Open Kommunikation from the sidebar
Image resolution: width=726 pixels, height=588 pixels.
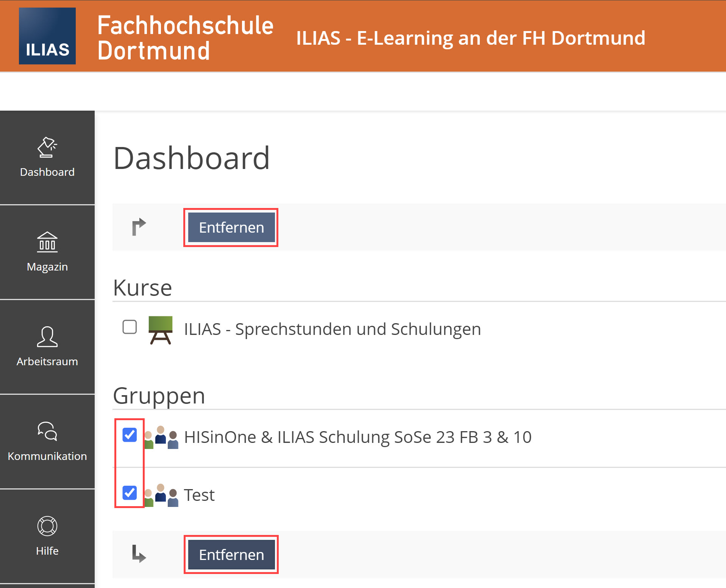tap(47, 441)
